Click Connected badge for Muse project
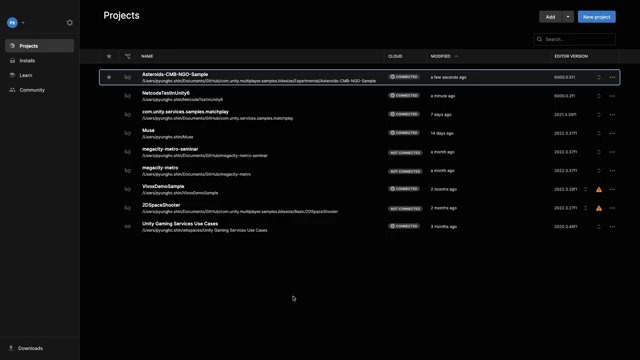 [404, 133]
